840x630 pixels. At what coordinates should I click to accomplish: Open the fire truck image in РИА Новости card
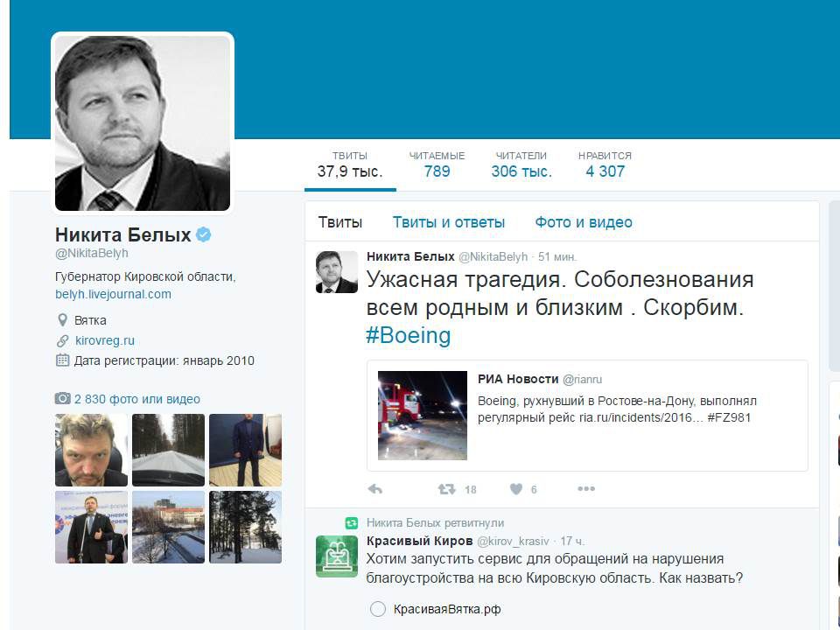coord(422,415)
